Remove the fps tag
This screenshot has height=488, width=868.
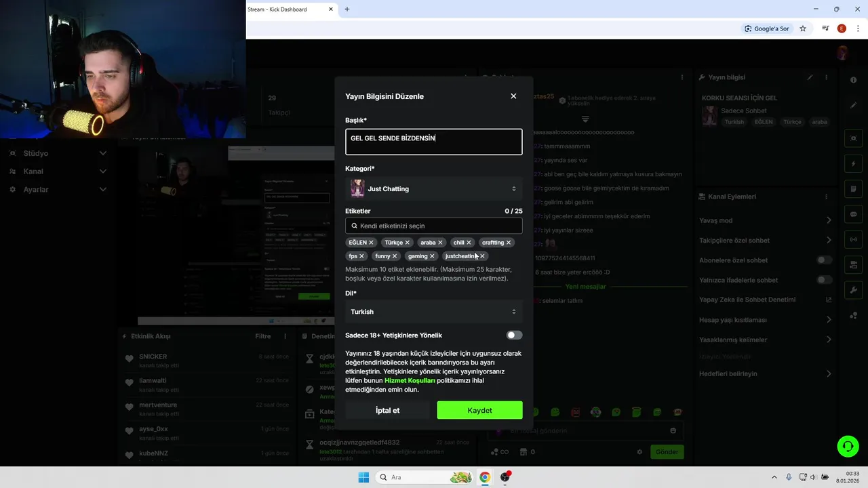(361, 256)
